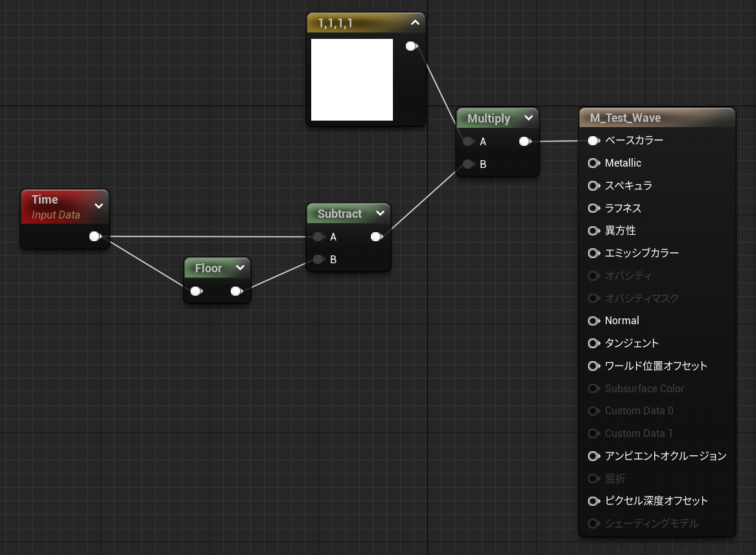The height and width of the screenshot is (555, 756).
Task: Click the ベースカラー input pin
Action: click(594, 141)
